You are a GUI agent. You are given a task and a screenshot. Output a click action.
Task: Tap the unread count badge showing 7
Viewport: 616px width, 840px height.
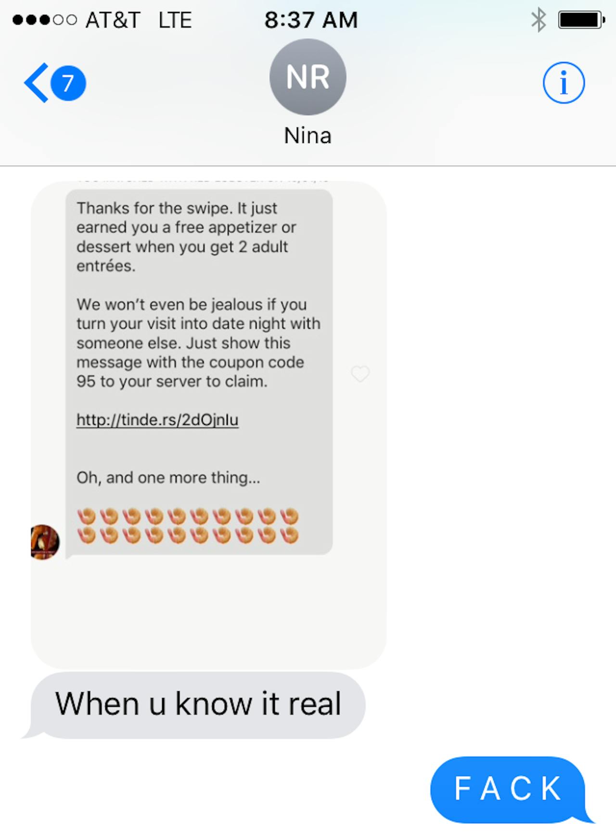[68, 83]
